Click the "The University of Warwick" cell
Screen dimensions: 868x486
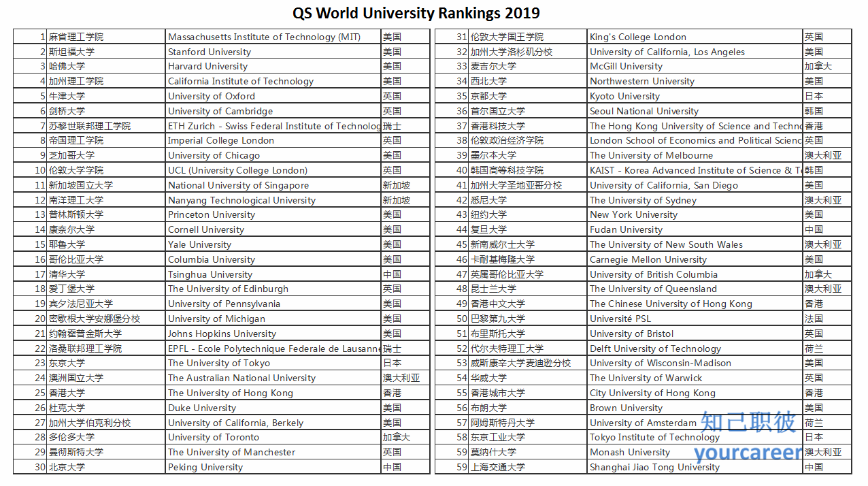695,378
